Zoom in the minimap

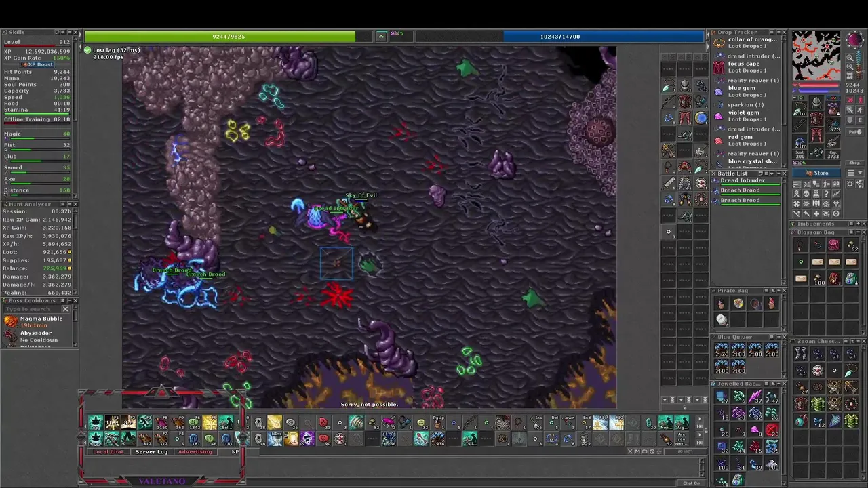[850, 66]
